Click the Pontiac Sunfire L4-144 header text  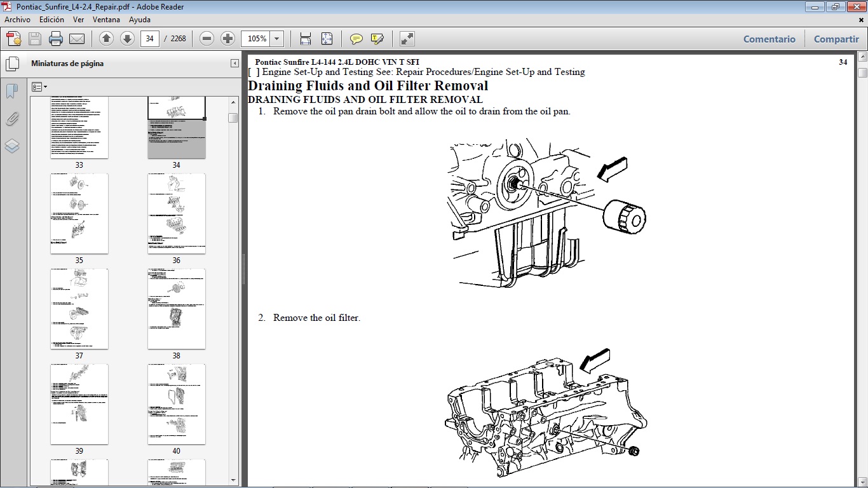337,62
